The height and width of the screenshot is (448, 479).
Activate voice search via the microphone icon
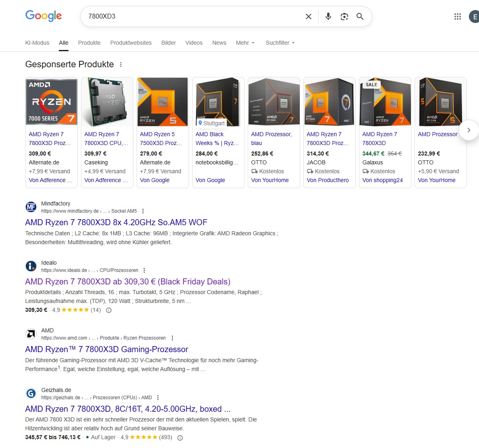(328, 17)
